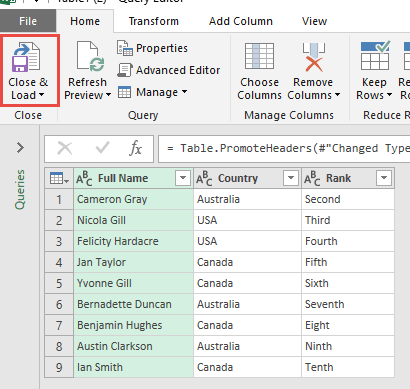Open the Advanced Editor
Screen dimensions: 410x389
click(169, 70)
